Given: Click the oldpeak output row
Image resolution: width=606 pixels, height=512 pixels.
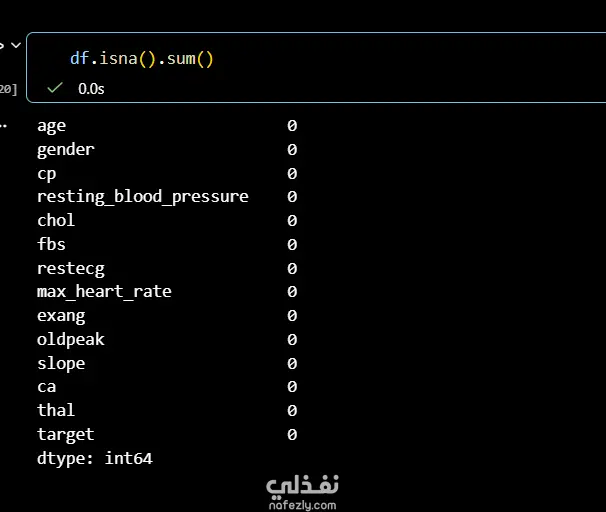Looking at the screenshot, I should coord(167,340).
